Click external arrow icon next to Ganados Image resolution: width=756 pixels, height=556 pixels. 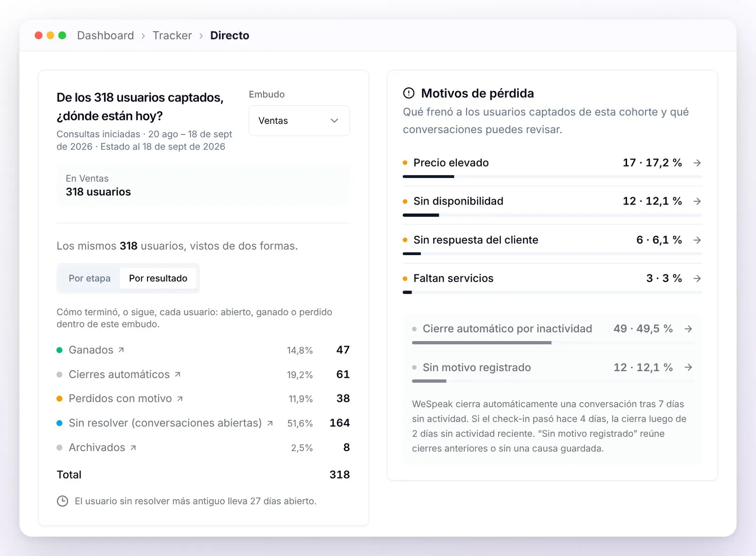(x=121, y=350)
